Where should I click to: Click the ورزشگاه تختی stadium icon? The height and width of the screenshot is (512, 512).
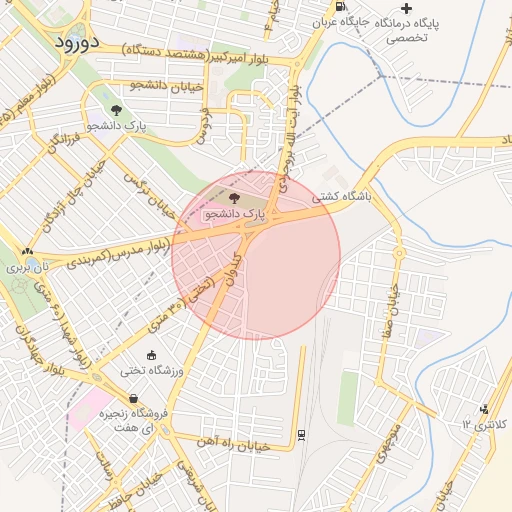click(x=152, y=356)
